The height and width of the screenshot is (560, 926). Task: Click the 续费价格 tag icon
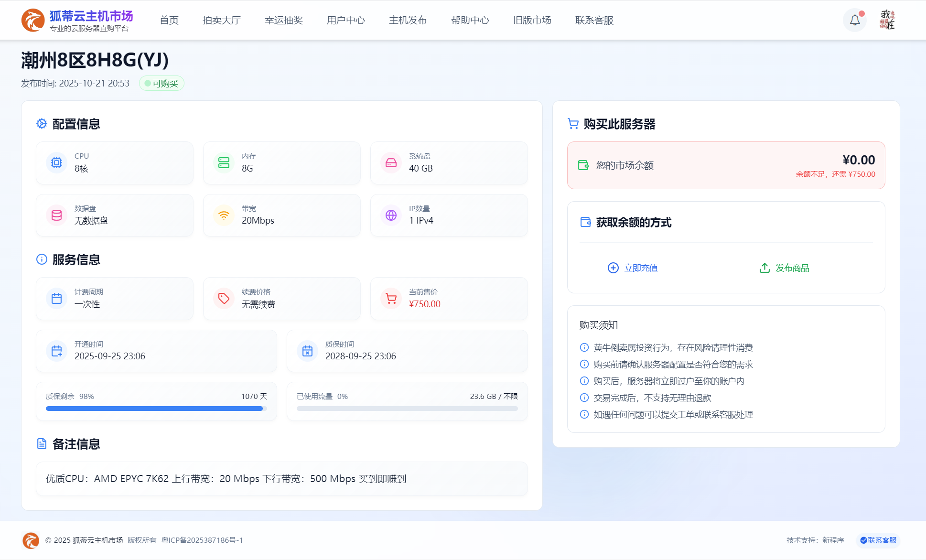(x=224, y=299)
